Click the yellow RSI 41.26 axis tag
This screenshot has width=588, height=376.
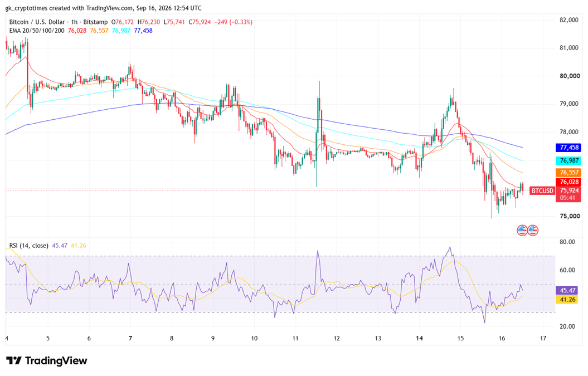pyautogui.click(x=568, y=299)
